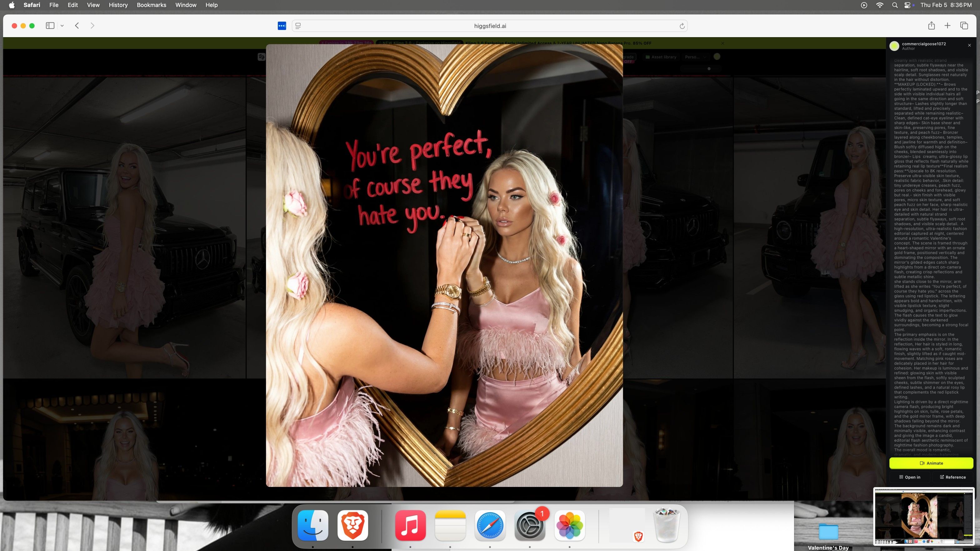
Task: Toggle the Safari sidebar
Action: pyautogui.click(x=50, y=26)
